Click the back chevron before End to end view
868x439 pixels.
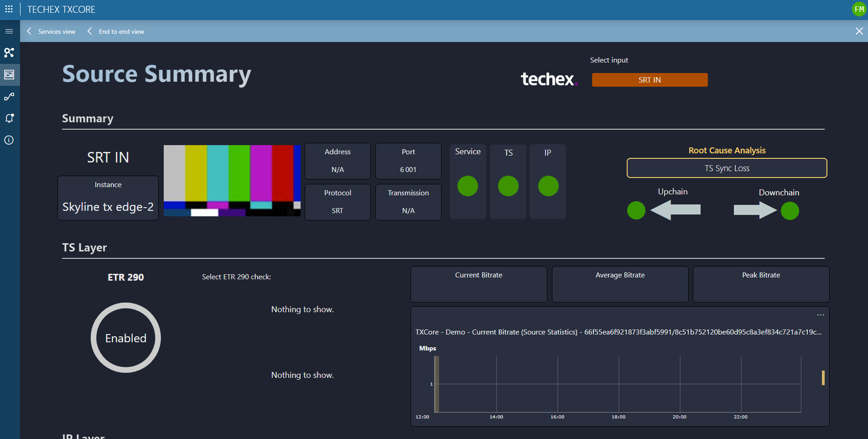click(89, 31)
